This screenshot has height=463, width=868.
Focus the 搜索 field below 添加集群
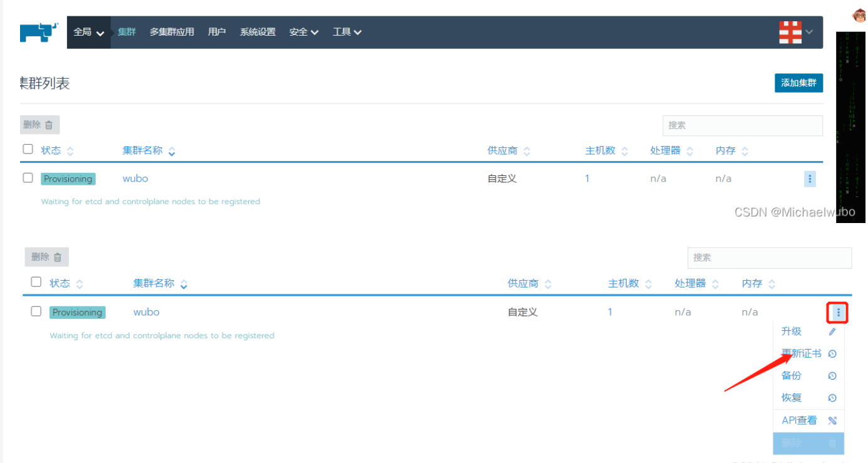click(x=742, y=125)
